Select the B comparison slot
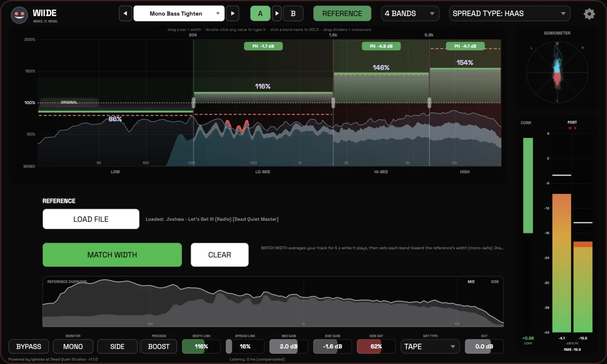 coord(293,14)
